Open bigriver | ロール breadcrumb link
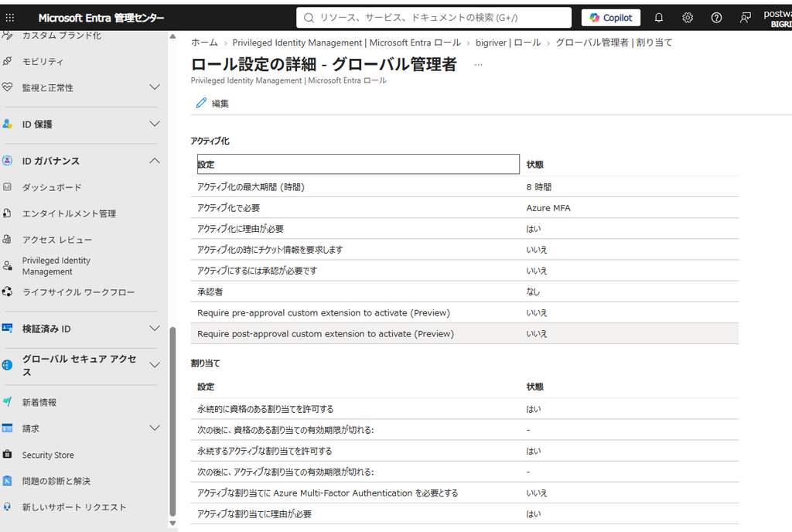The height and width of the screenshot is (532, 792). tap(507, 43)
